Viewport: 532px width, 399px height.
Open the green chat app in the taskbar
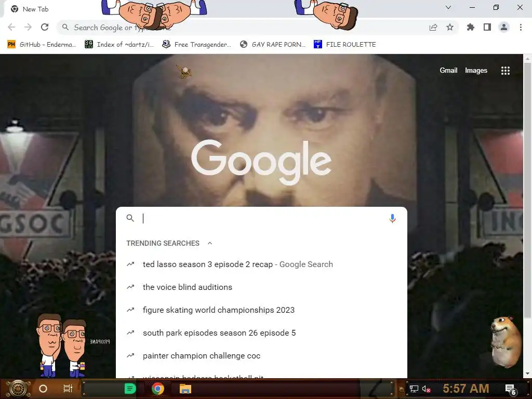tap(130, 389)
